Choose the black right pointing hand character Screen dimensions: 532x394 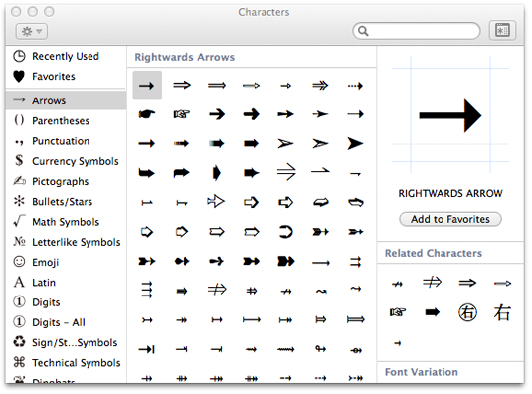(147, 114)
